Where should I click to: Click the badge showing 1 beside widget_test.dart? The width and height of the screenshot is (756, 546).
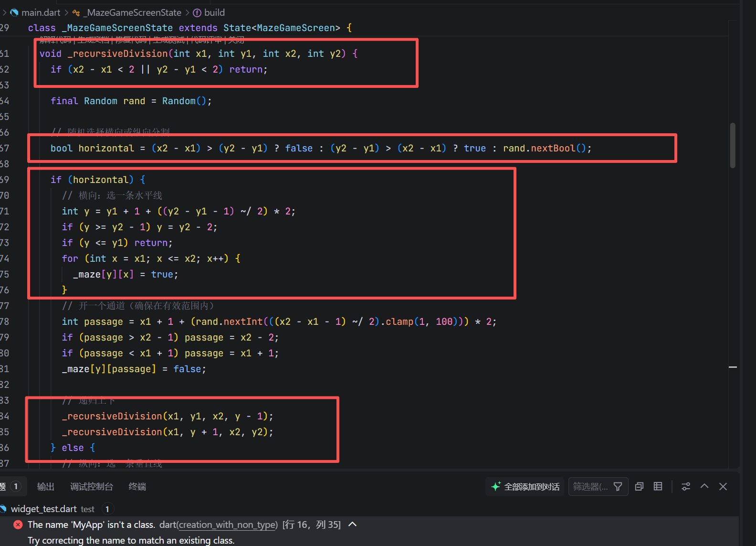[x=107, y=509]
